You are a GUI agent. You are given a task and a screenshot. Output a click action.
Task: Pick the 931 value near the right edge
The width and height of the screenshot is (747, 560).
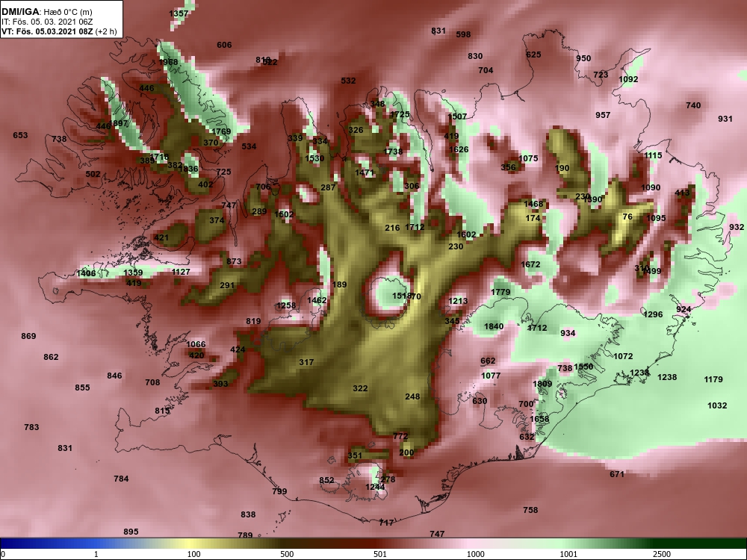tap(725, 119)
